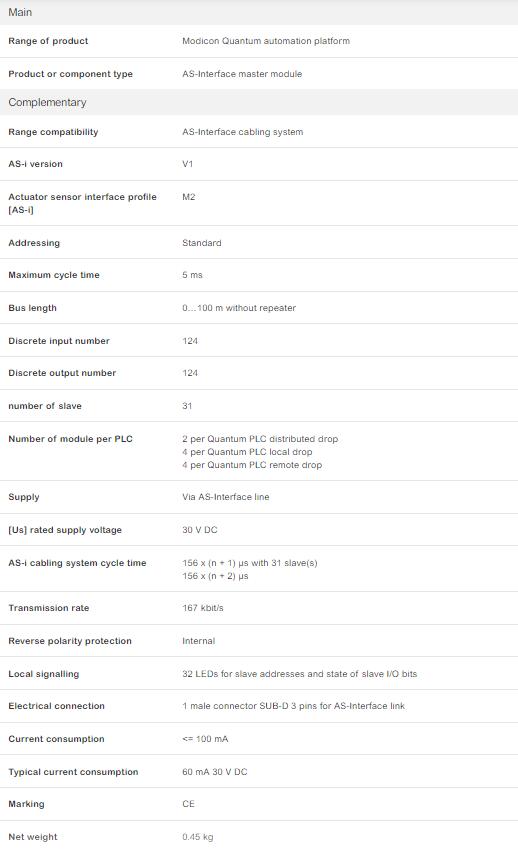
Task: Click the M2 interface profile value
Action: pyautogui.click(x=189, y=197)
